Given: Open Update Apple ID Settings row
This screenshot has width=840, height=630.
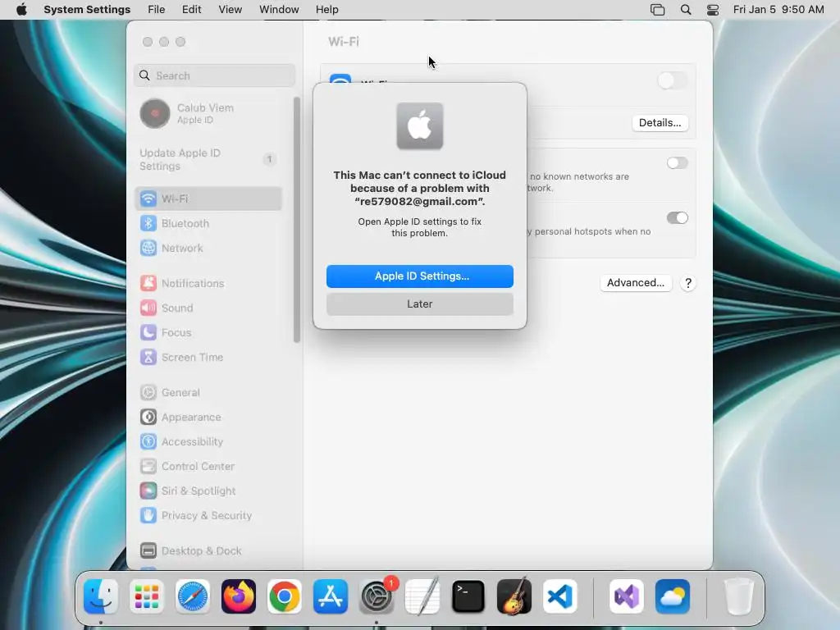Looking at the screenshot, I should pyautogui.click(x=209, y=160).
